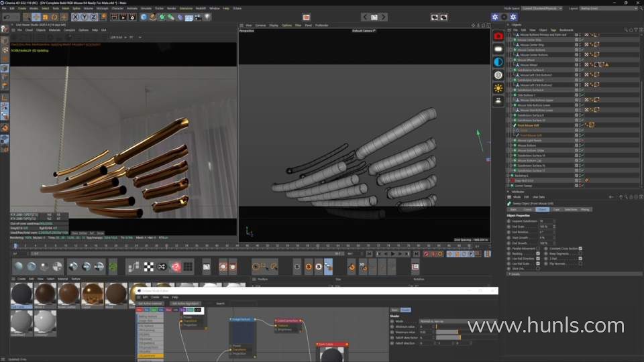Click Get Active Material button in node editor

(150, 303)
